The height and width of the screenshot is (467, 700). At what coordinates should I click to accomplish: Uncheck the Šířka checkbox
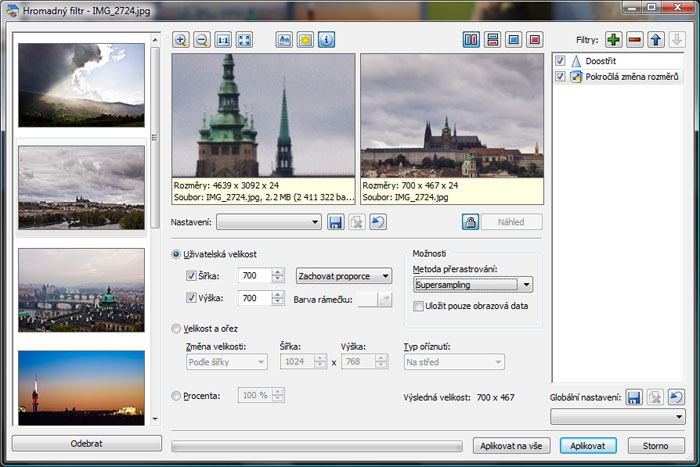point(192,276)
